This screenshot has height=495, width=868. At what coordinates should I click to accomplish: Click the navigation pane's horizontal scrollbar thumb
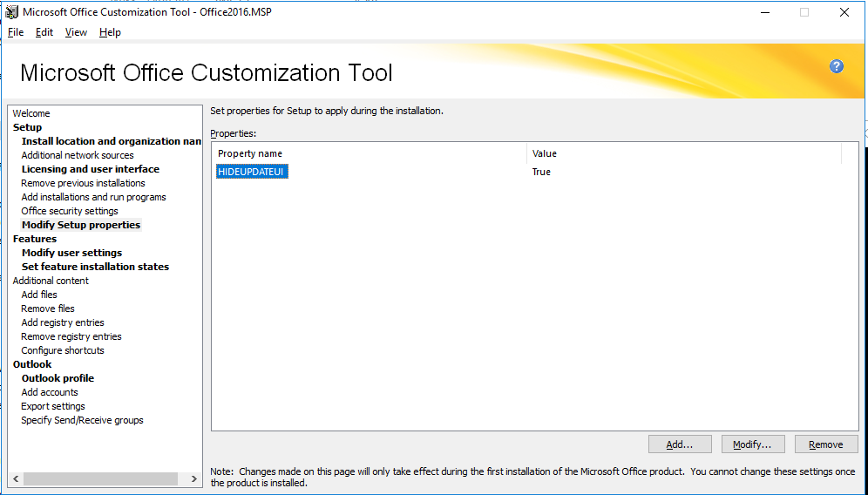[x=100, y=478]
